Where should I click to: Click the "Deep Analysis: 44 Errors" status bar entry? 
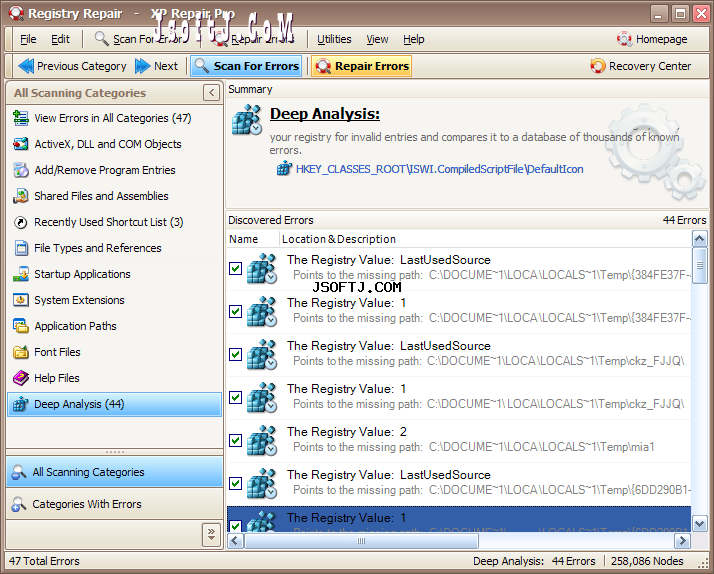pyautogui.click(x=534, y=561)
